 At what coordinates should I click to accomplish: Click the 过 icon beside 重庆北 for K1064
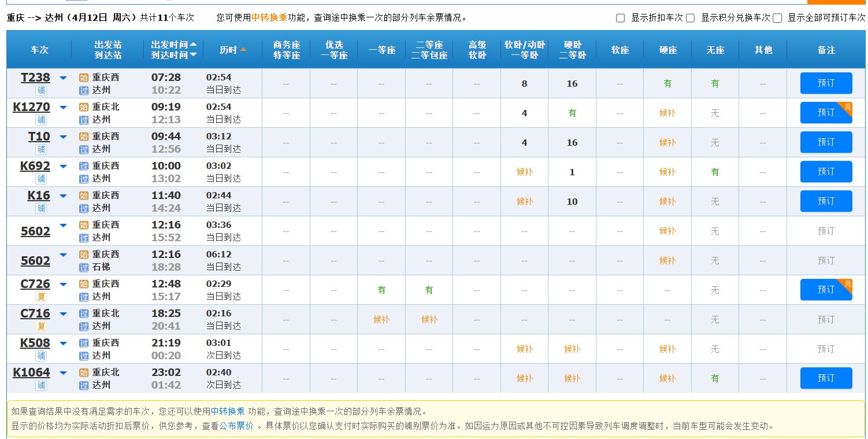[83, 372]
